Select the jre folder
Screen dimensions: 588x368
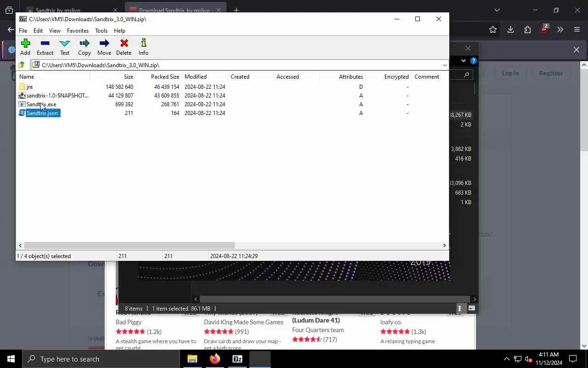click(x=29, y=87)
